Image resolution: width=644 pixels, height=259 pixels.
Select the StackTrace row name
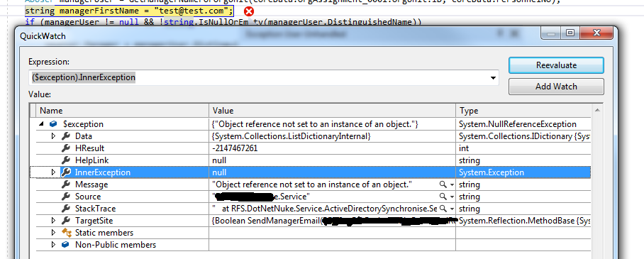click(95, 209)
